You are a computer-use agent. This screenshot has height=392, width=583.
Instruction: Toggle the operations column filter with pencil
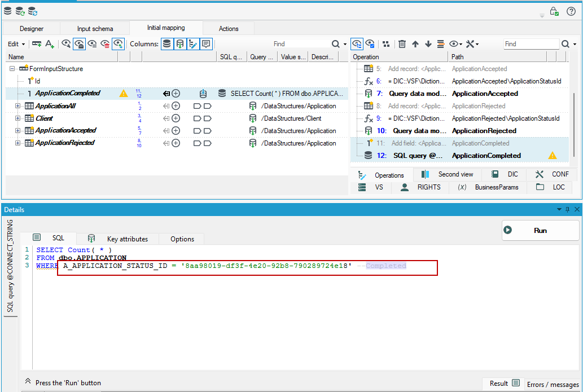193,44
